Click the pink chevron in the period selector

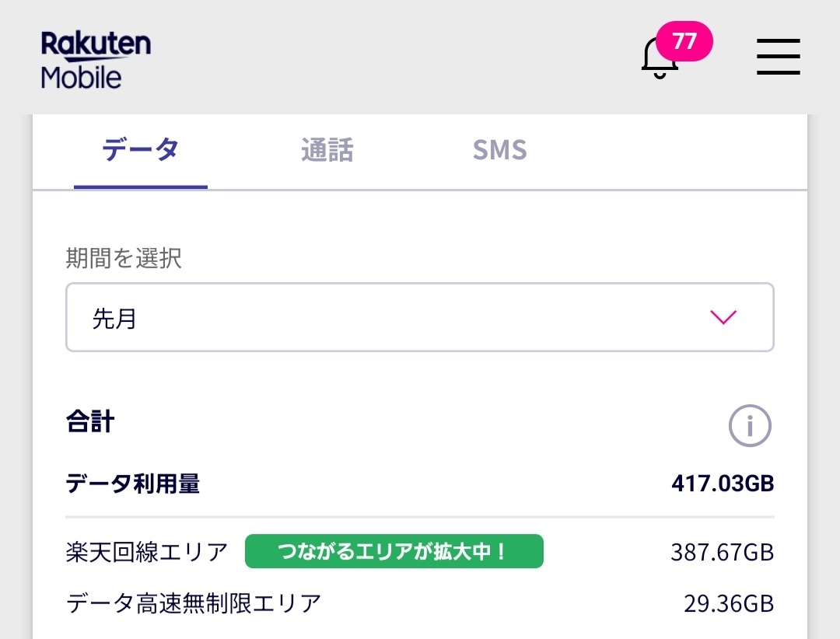coord(723,317)
